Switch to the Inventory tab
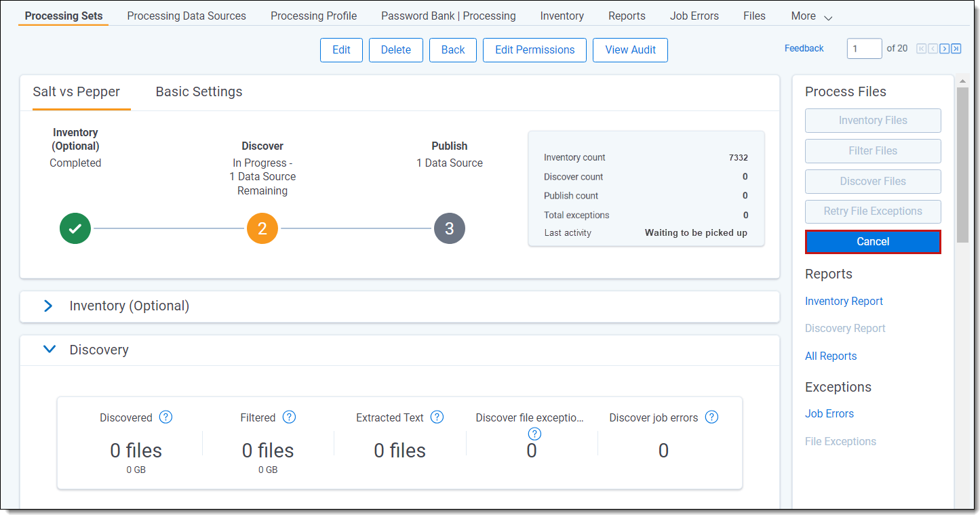This screenshot has height=515, width=980. [562, 16]
